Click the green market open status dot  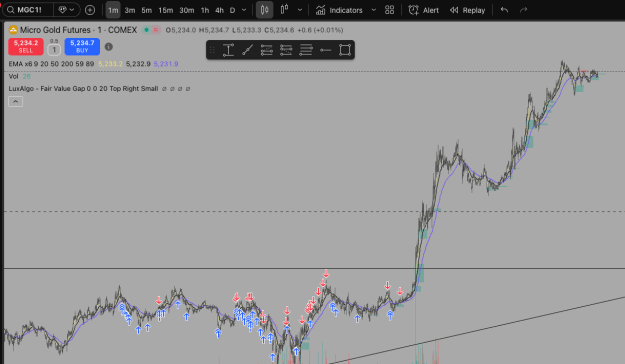point(146,30)
